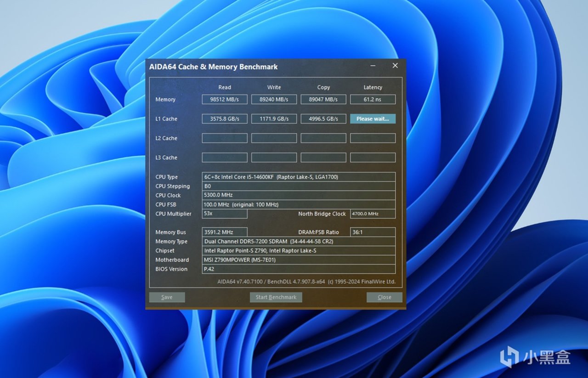
Task: Select the BIOS Version value P.42
Action: tap(299, 269)
